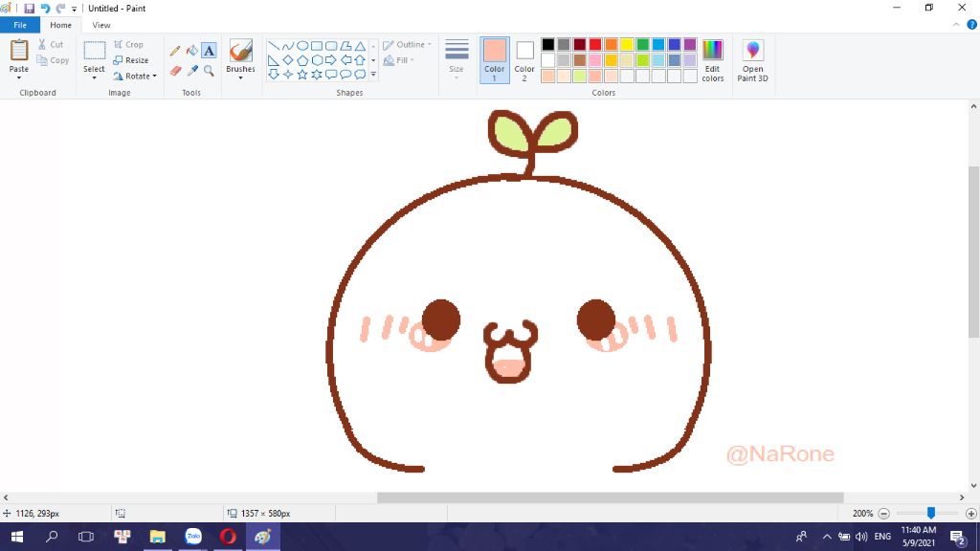Switch to the View tab
The image size is (980, 551).
101,25
